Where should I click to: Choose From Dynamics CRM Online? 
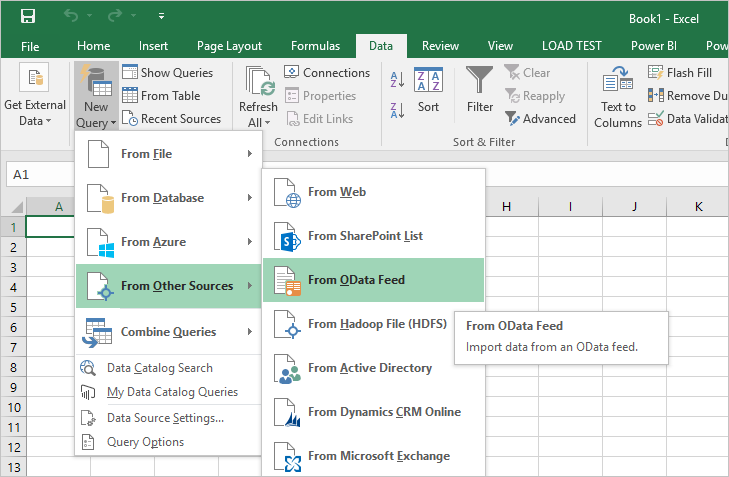(x=374, y=412)
